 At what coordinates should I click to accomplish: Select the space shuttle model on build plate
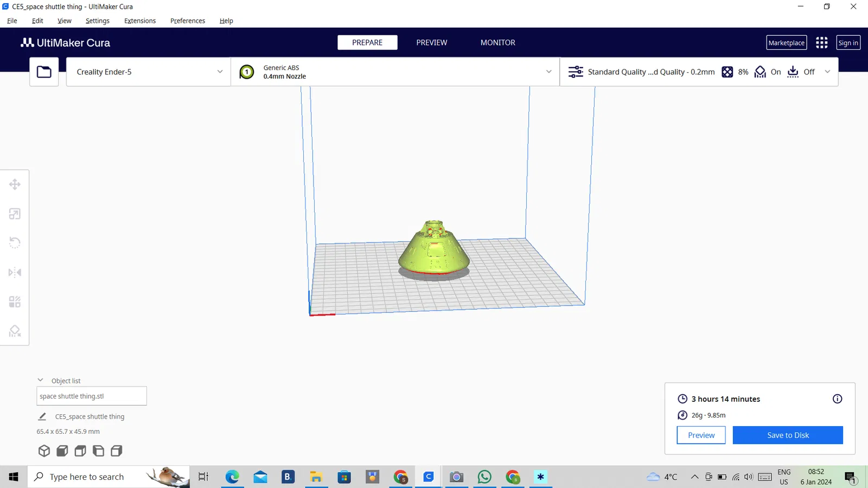point(434,248)
